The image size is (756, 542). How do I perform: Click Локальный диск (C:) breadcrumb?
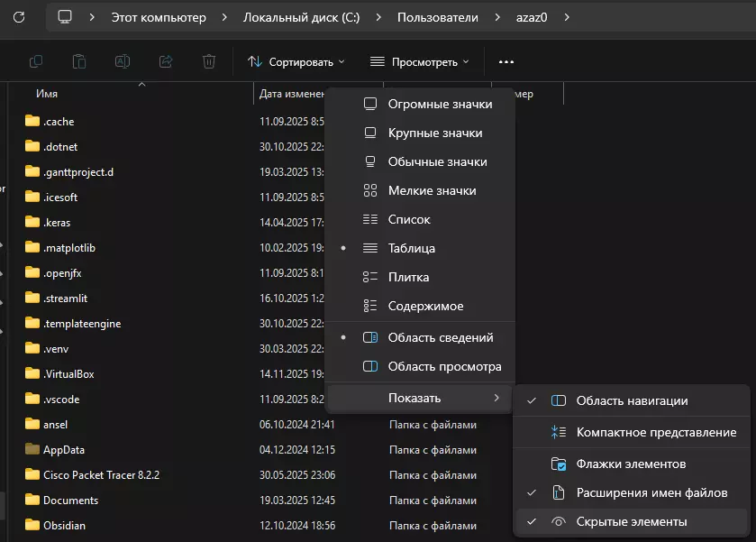tap(301, 17)
